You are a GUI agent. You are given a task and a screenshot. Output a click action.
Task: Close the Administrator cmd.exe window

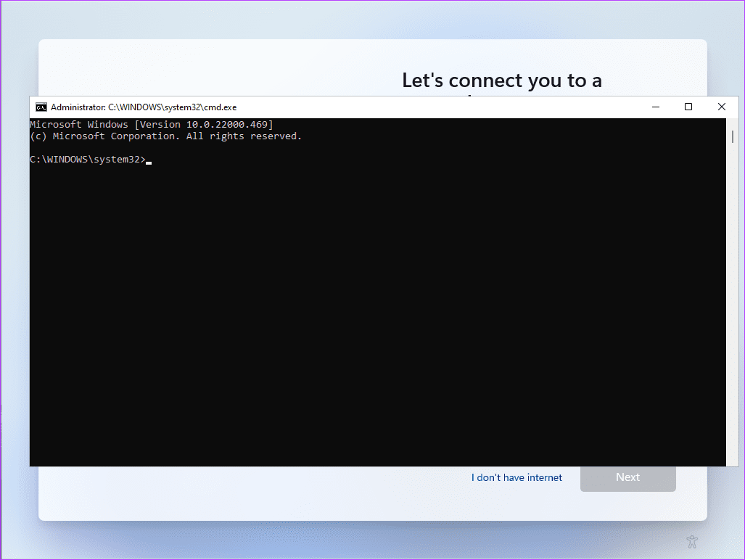pyautogui.click(x=721, y=107)
